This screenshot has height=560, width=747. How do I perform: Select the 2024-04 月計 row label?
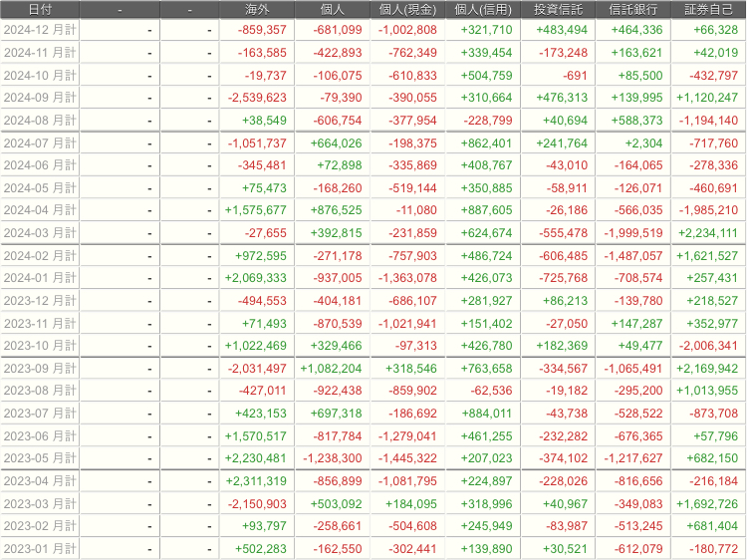click(40, 209)
